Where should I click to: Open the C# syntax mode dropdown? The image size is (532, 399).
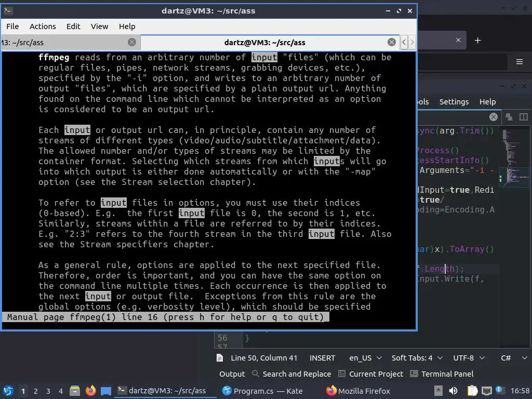(x=514, y=358)
